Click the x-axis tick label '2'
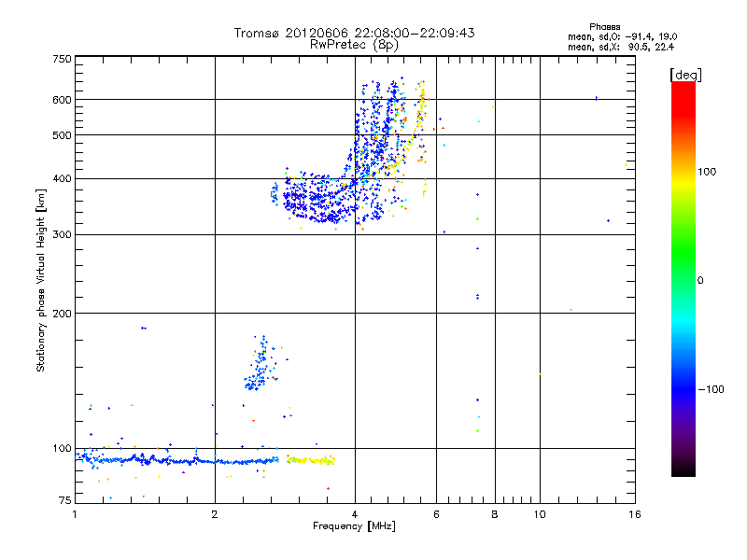747x560 pixels. click(x=215, y=514)
